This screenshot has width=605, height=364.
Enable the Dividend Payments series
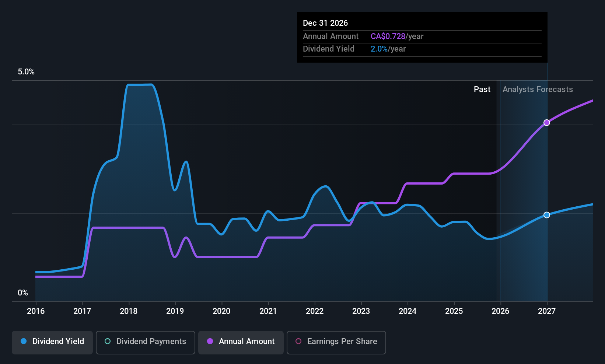pos(145,342)
